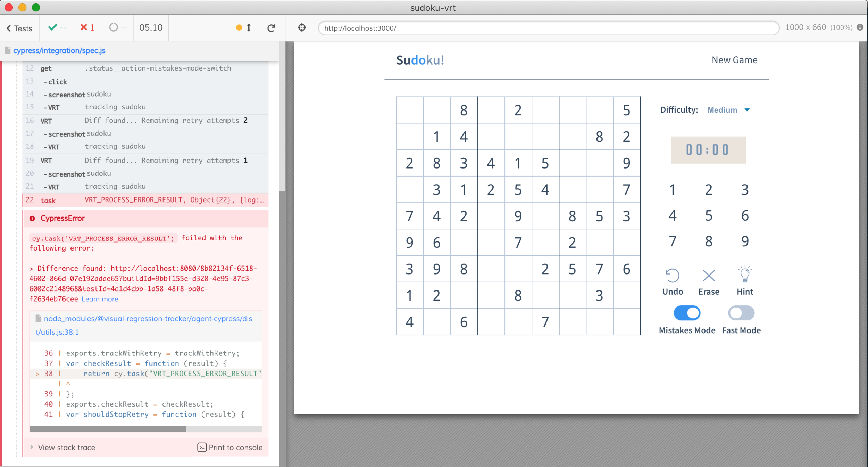
Task: Enable the Fast Mode switch
Action: (x=741, y=313)
